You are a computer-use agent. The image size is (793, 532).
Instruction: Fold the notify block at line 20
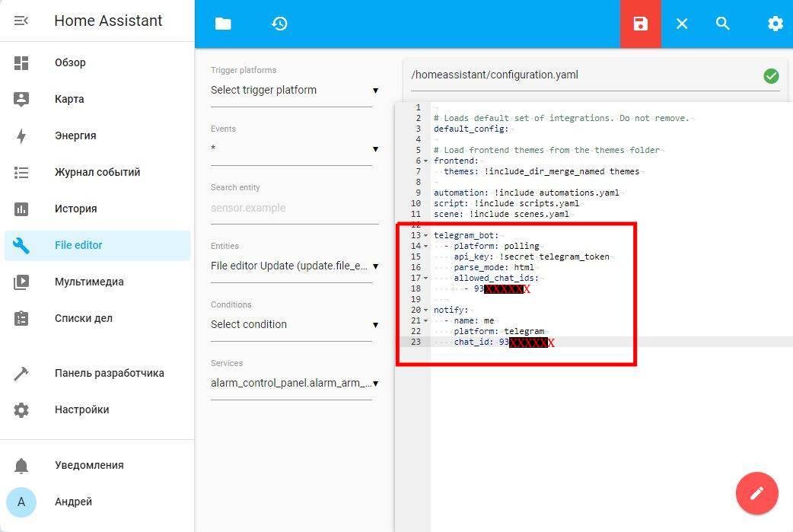[x=426, y=310]
